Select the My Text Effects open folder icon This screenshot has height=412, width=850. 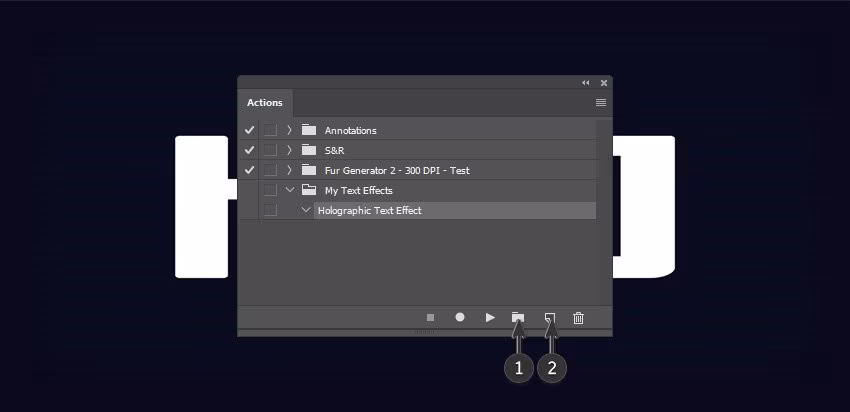coord(309,190)
